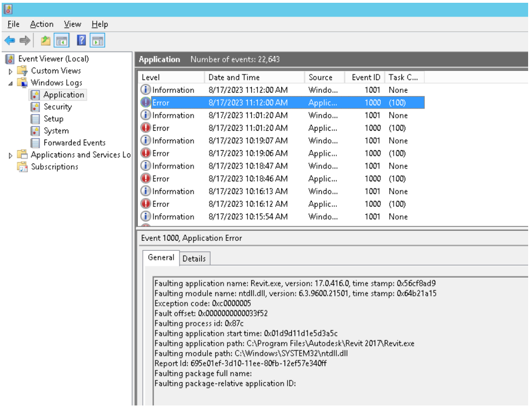Select the Security log in tree
Viewport: 532px width, 406px height.
[58, 107]
